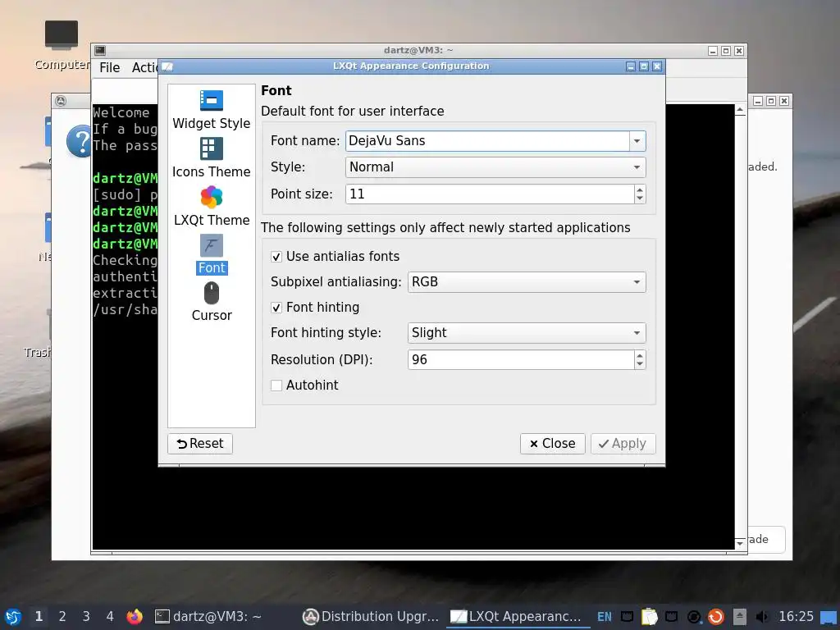Launch Firefox from the panel
This screenshot has height=630, width=840.
135,617
